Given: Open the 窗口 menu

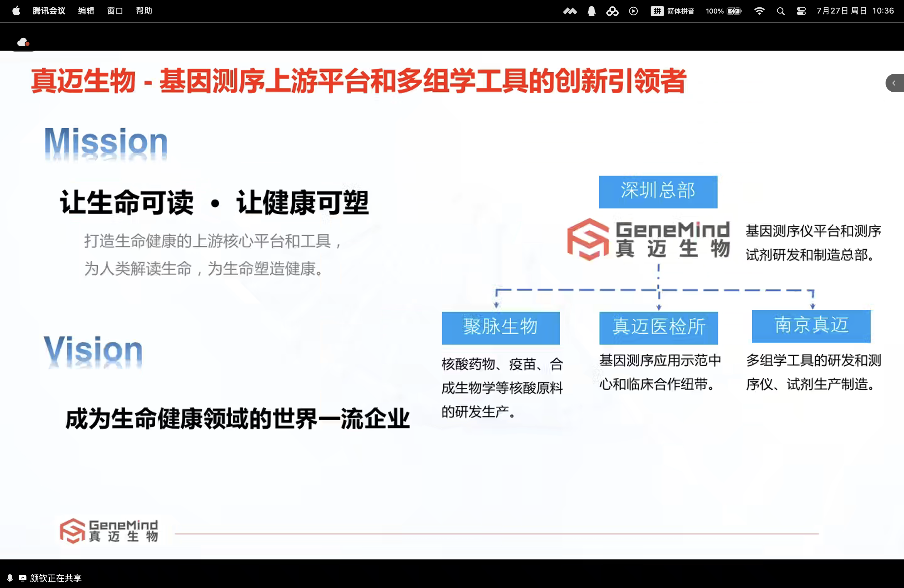Looking at the screenshot, I should tap(115, 11).
